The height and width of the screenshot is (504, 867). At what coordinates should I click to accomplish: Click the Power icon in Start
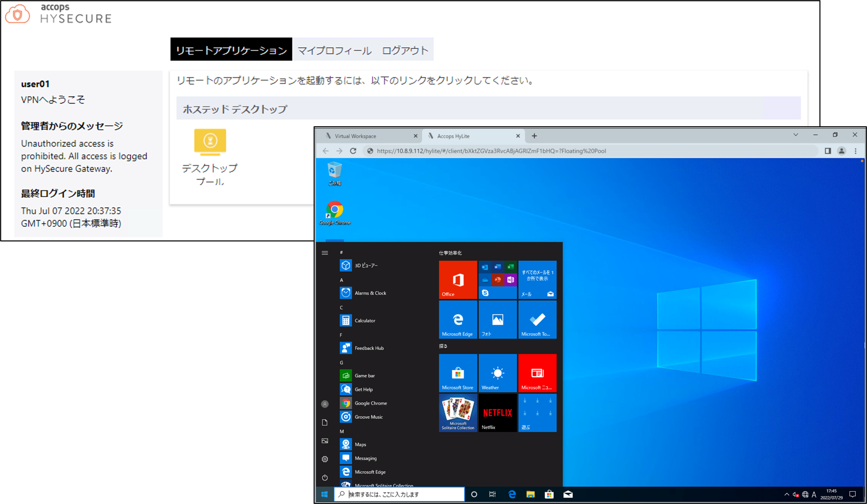coord(325,477)
